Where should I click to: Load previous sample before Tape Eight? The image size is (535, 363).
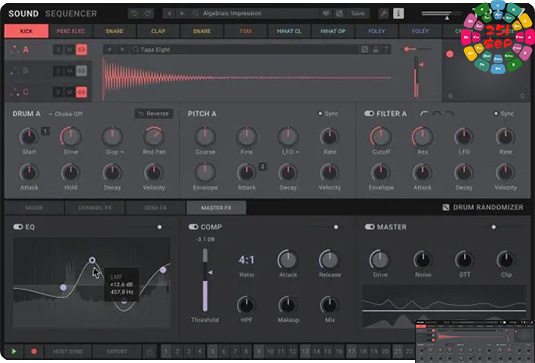click(x=110, y=49)
